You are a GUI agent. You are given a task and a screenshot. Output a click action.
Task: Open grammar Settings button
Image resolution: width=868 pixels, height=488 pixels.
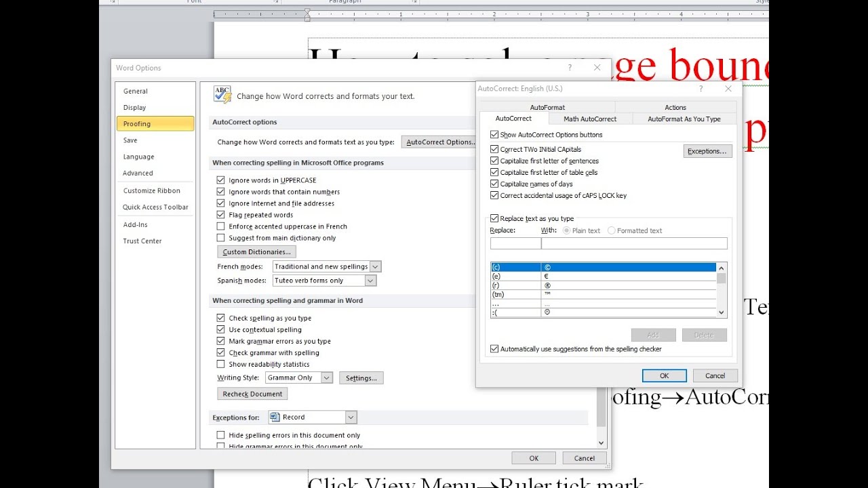coord(361,378)
